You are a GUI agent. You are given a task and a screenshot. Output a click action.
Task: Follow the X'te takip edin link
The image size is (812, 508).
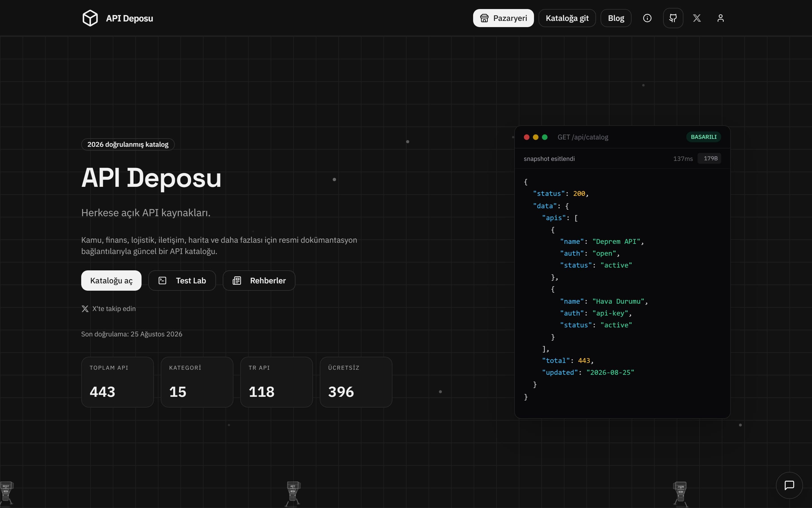[x=109, y=309]
